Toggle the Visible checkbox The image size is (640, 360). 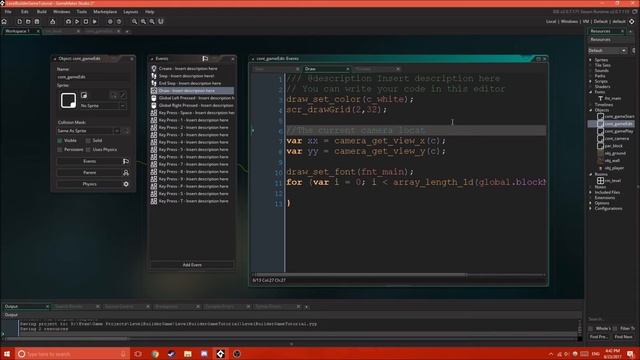coord(60,140)
